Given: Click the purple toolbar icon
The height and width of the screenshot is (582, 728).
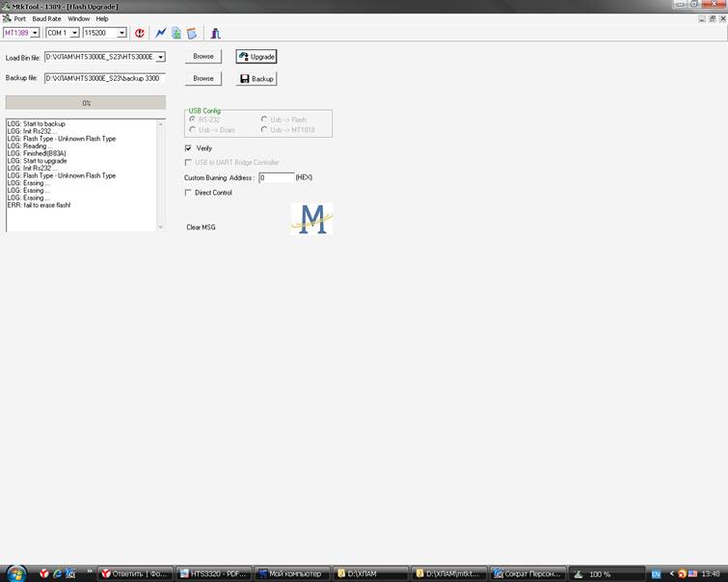Looking at the screenshot, I should point(215,33).
